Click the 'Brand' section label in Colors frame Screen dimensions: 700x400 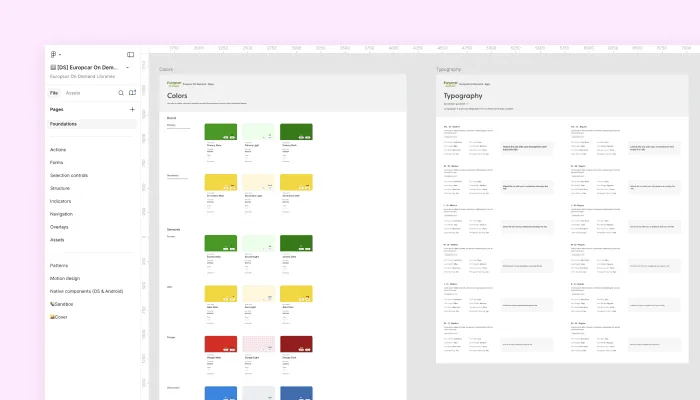pyautogui.click(x=171, y=118)
